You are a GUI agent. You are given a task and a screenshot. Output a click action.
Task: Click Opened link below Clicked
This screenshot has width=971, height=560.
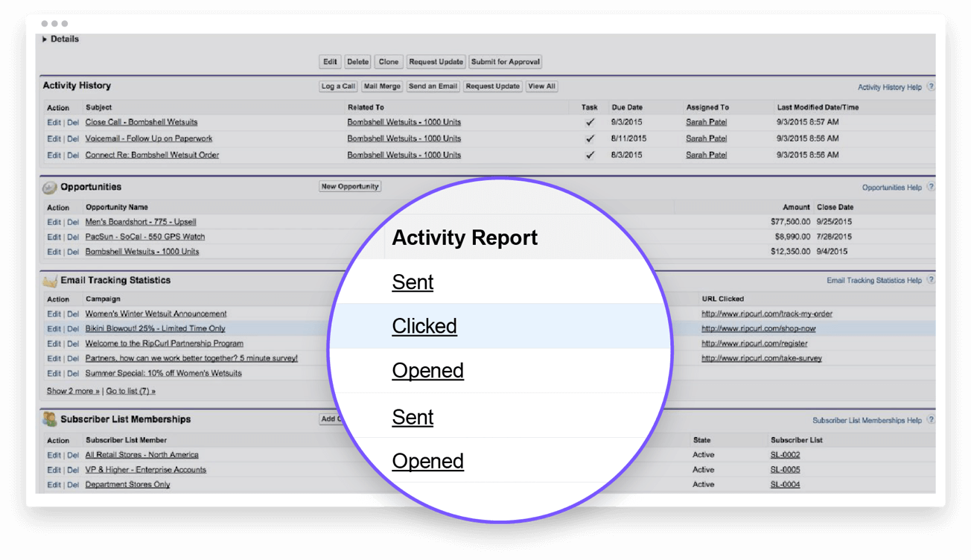pyautogui.click(x=427, y=371)
